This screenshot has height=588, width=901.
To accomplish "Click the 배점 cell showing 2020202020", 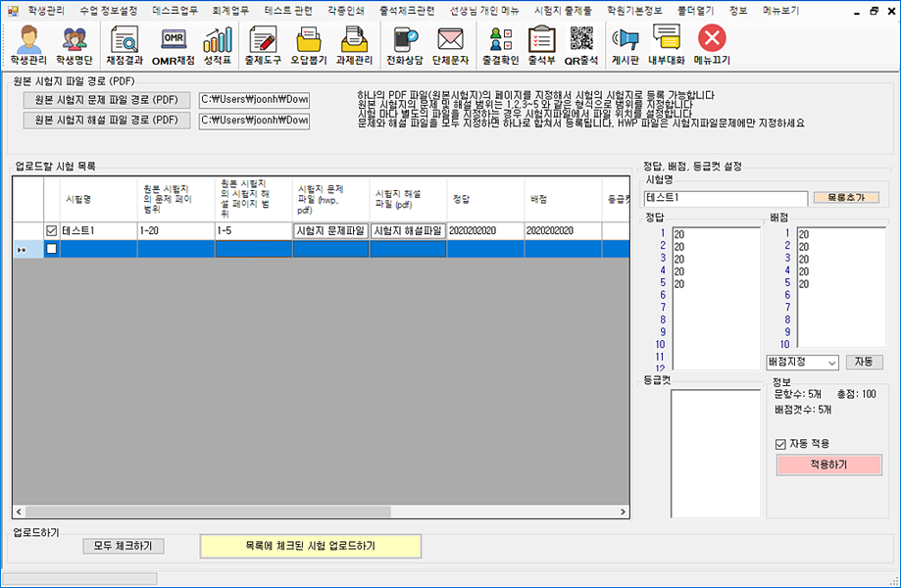I will pyautogui.click(x=563, y=231).
